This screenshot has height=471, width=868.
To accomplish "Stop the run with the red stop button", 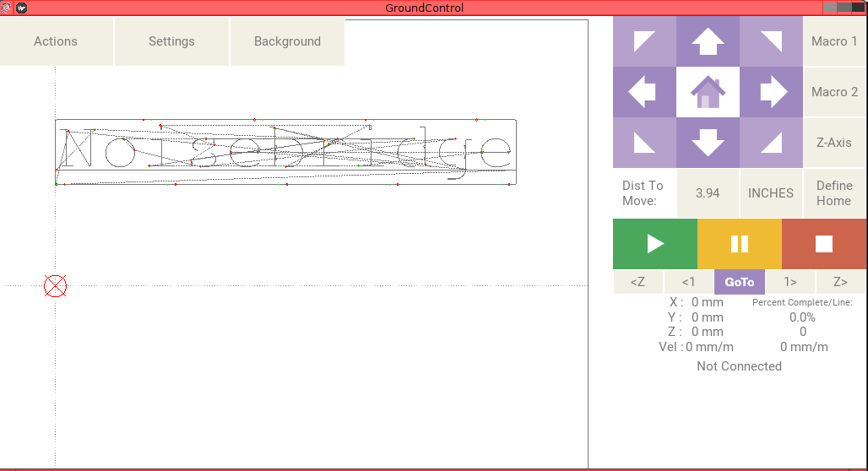I will (x=824, y=244).
